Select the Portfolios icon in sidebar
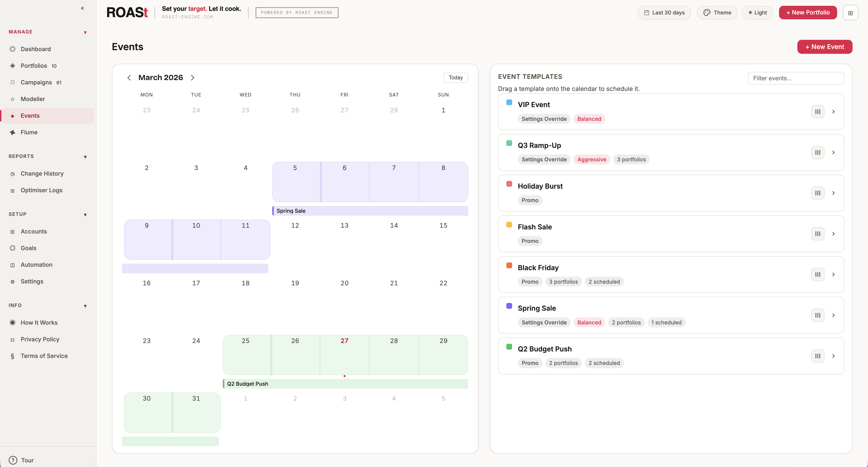 coord(13,65)
